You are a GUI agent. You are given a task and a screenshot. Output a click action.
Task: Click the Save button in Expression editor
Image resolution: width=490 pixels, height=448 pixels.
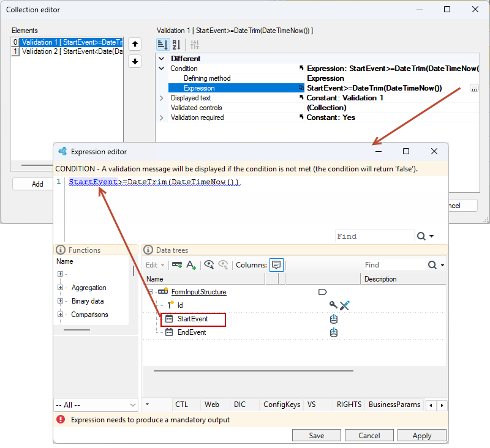click(317, 436)
